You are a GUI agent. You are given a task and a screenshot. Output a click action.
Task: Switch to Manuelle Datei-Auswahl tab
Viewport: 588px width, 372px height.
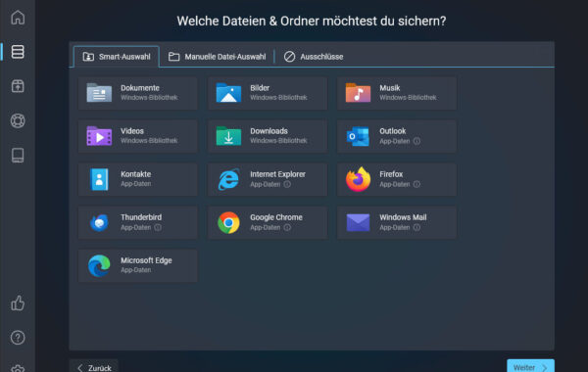click(218, 57)
